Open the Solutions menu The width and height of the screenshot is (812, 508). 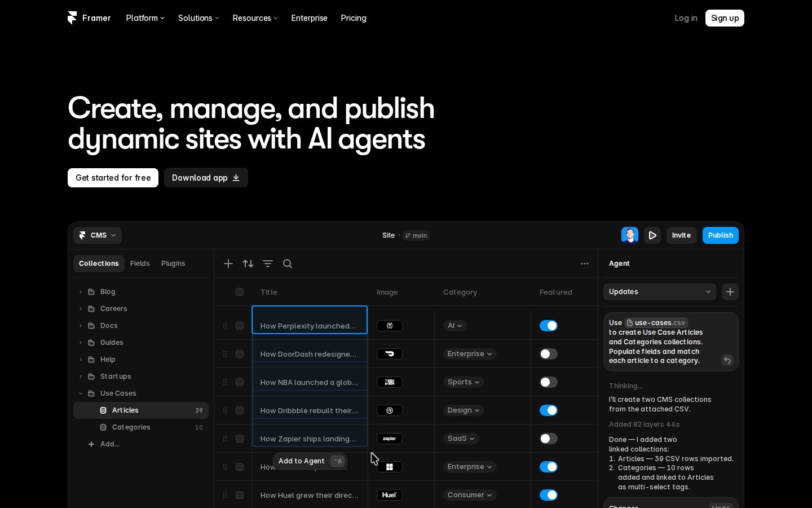(x=198, y=18)
